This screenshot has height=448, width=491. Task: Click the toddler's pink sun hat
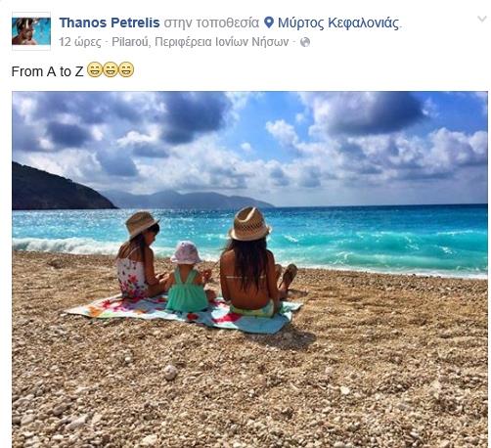click(x=186, y=252)
